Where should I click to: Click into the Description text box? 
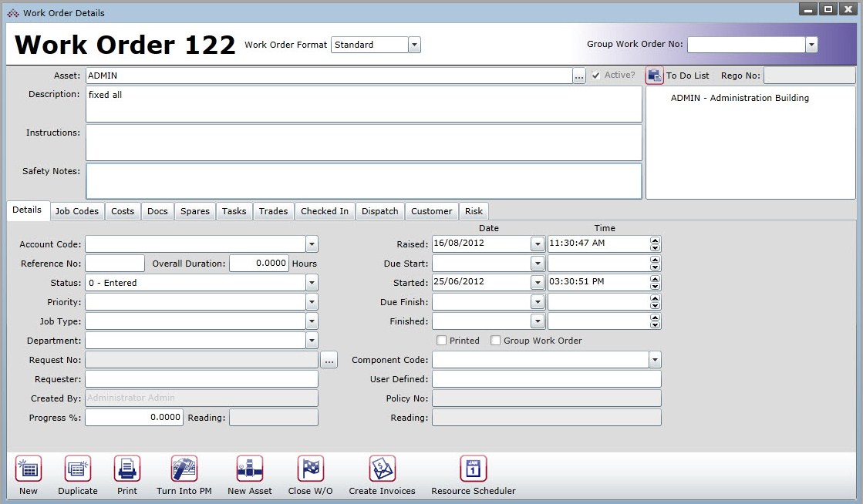point(364,104)
